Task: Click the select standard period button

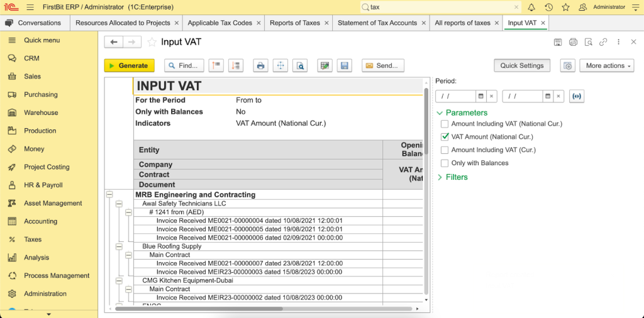Action: [577, 96]
